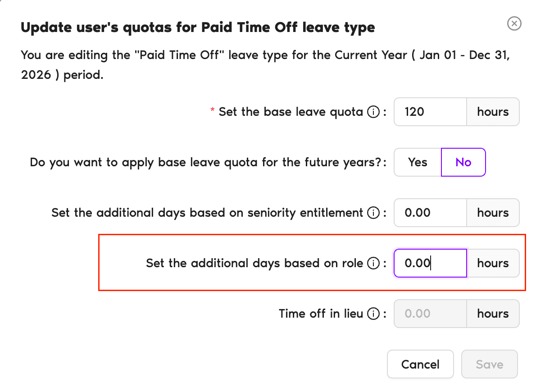Click the seniority entitlement hours input field

coord(430,213)
